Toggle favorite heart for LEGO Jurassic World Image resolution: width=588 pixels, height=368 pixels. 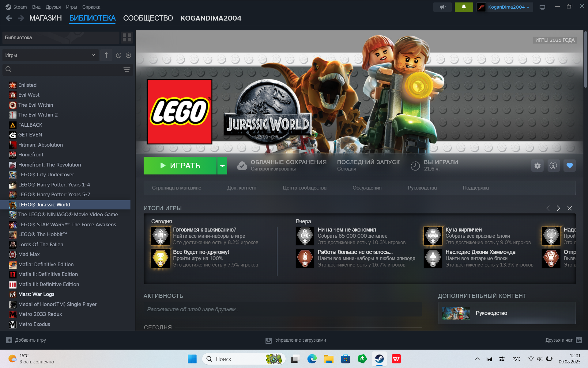click(x=570, y=166)
